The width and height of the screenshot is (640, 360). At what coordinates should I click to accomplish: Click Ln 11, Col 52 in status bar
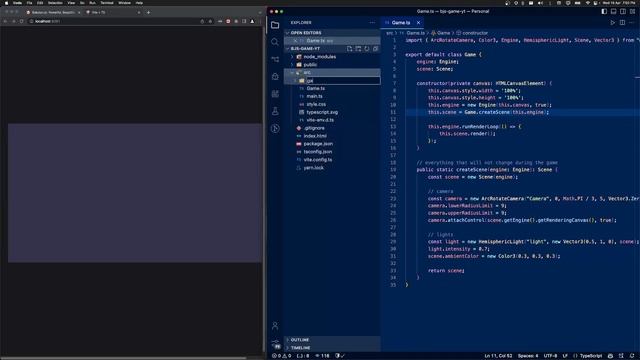click(498, 356)
